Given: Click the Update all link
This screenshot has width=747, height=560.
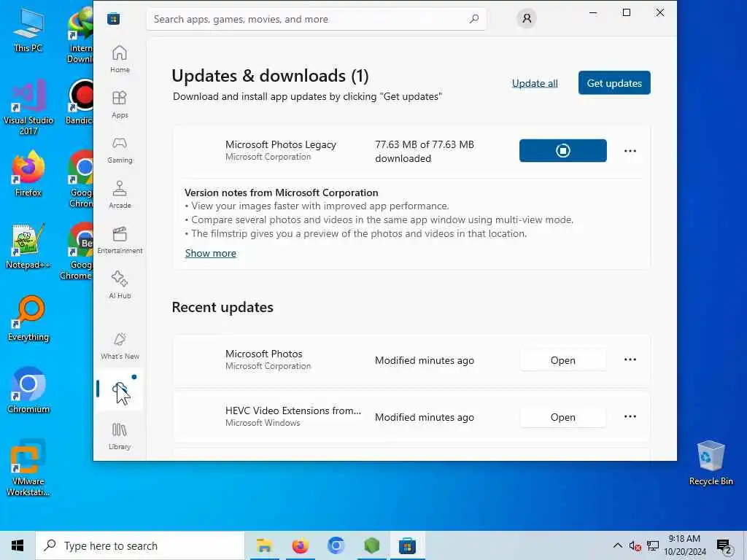Looking at the screenshot, I should [x=535, y=83].
